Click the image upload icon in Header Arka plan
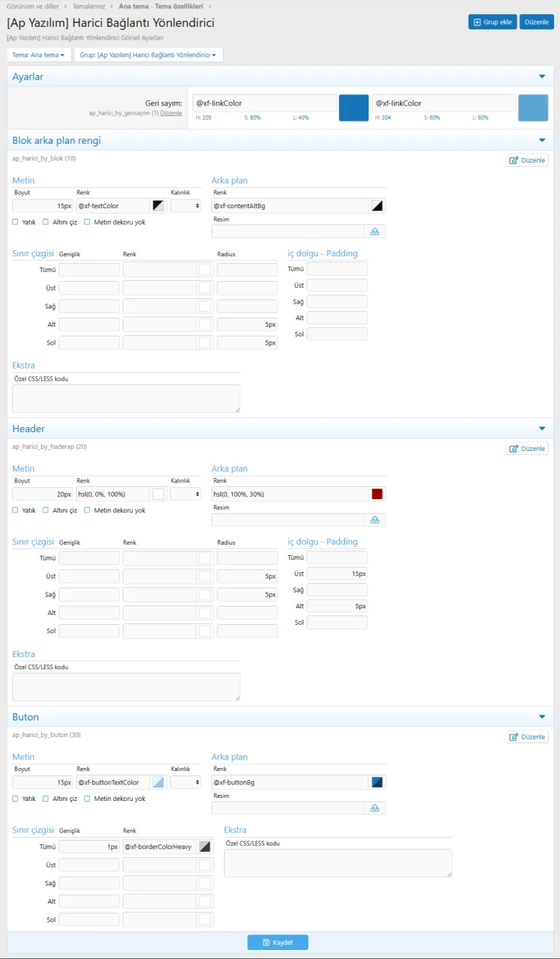The width and height of the screenshot is (560, 959). point(375,520)
